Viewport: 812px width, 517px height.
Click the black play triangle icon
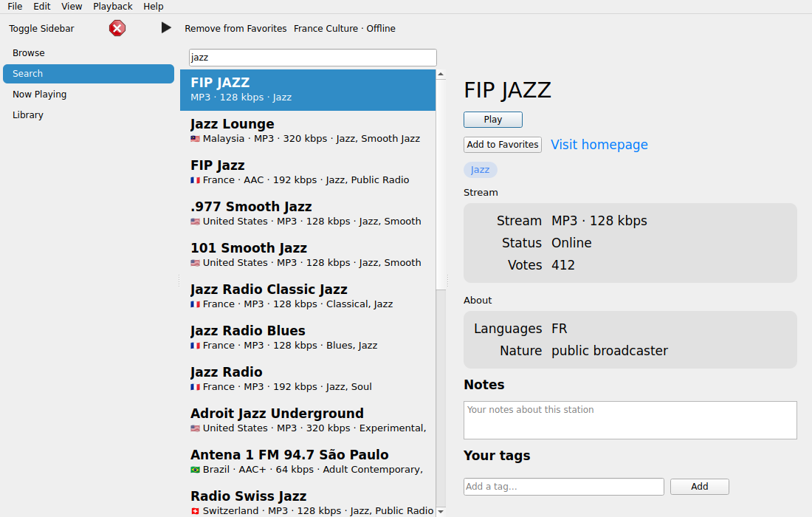tap(165, 27)
